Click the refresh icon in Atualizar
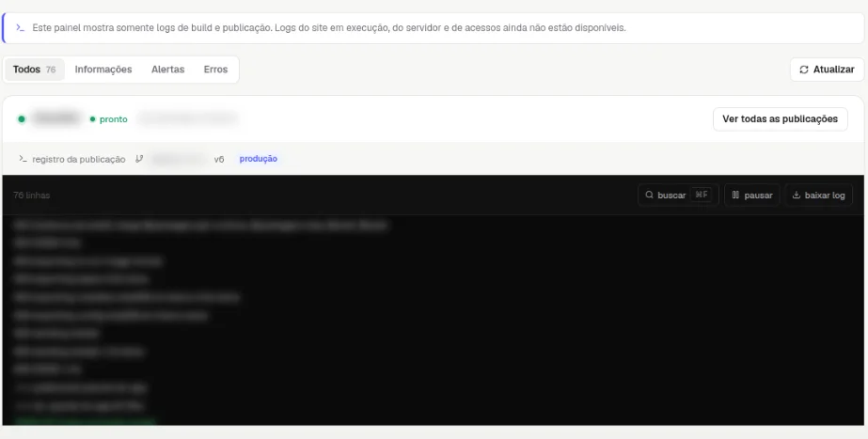The image size is (868, 439). click(804, 70)
